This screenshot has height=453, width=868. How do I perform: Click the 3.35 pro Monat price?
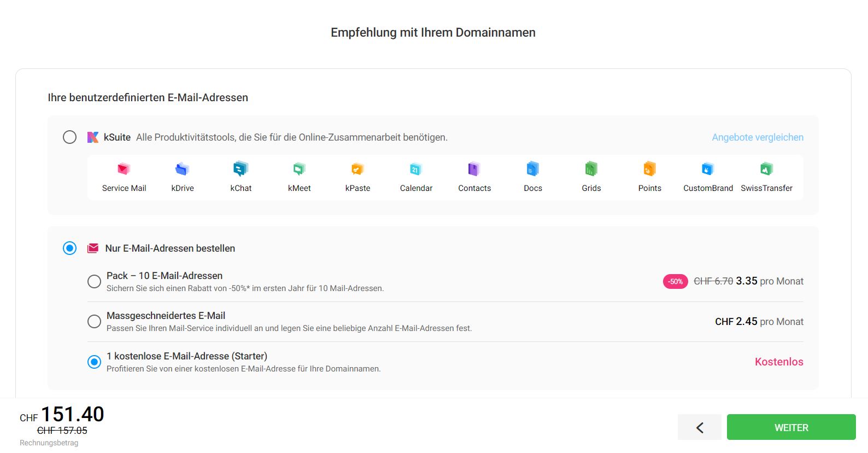pos(770,281)
